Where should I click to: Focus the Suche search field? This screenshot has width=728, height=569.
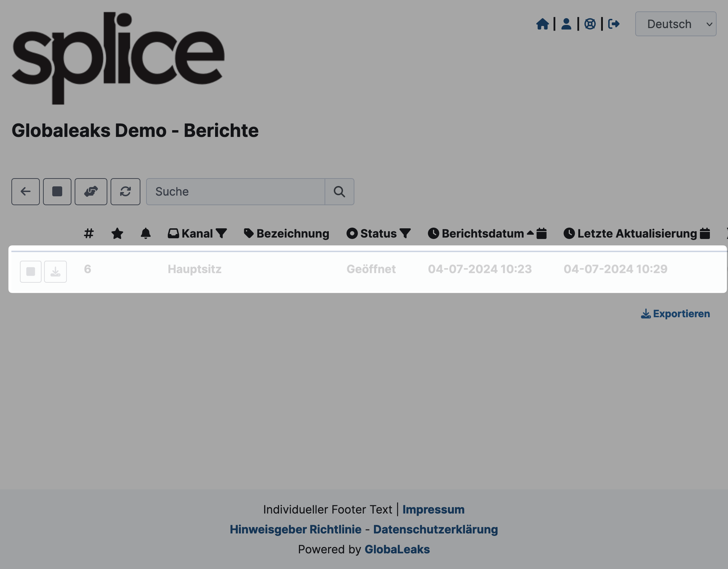(x=236, y=192)
